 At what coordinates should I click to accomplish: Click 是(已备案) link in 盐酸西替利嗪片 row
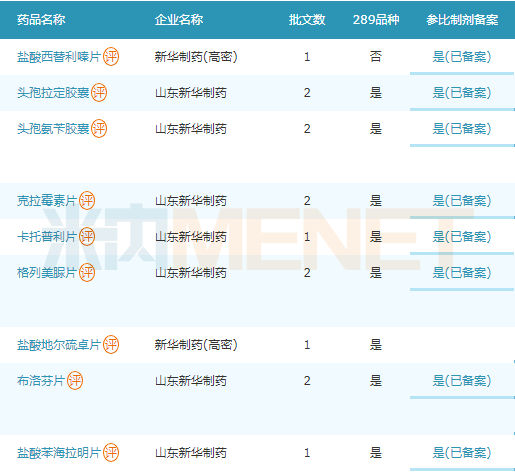[x=462, y=57]
